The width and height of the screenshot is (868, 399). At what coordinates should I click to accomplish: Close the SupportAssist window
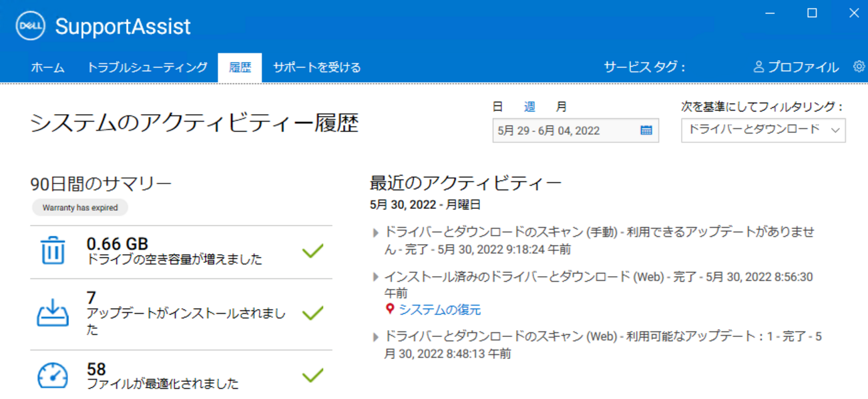pos(853,13)
